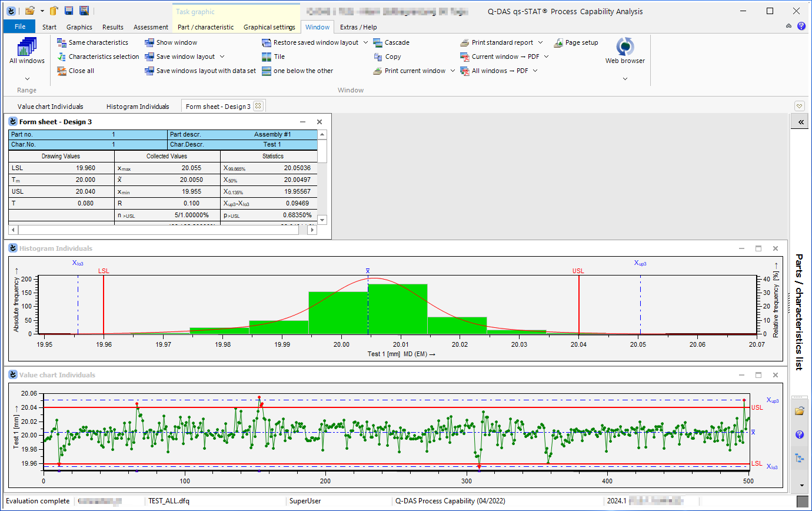
Task: Open the All windows range button
Action: point(27,51)
